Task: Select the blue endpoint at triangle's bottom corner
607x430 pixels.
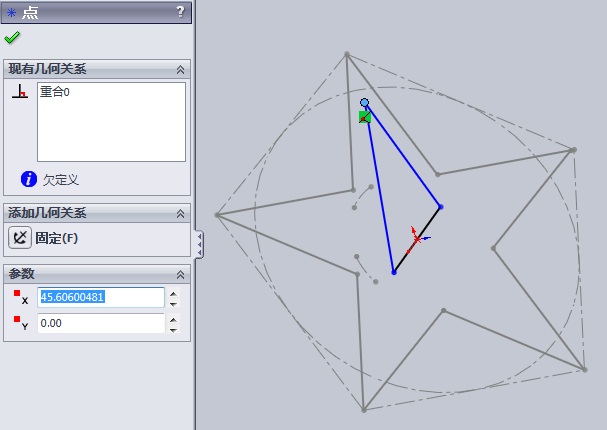Action: pos(394,272)
